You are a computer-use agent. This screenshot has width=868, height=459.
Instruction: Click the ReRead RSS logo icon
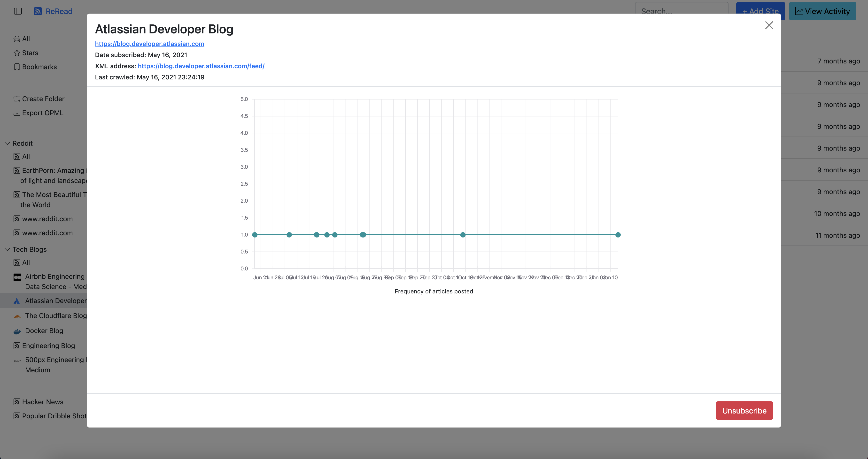pos(38,11)
